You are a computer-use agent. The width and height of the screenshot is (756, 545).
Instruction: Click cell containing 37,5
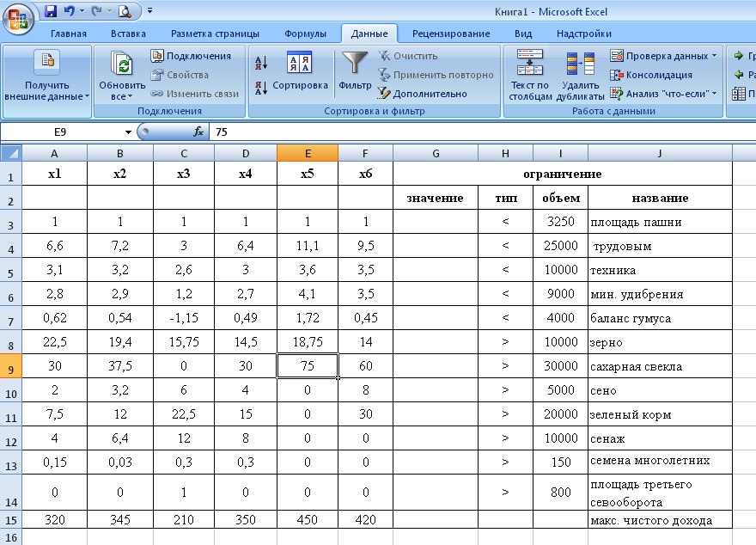120,366
